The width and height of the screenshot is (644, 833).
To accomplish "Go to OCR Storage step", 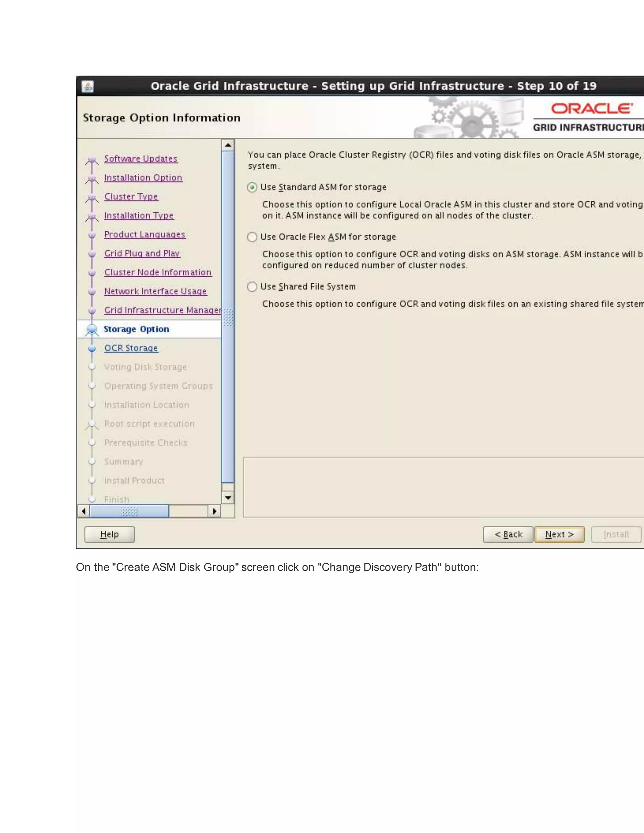I will (x=131, y=348).
